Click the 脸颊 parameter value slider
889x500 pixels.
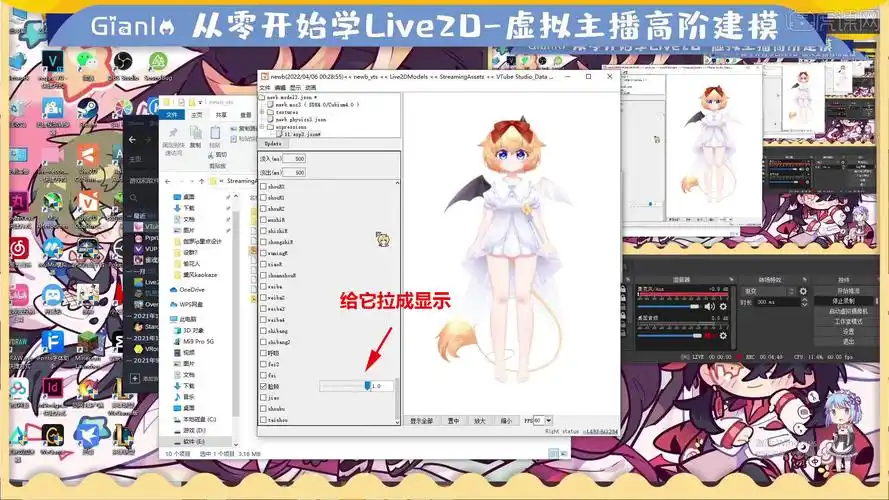pyautogui.click(x=344, y=386)
